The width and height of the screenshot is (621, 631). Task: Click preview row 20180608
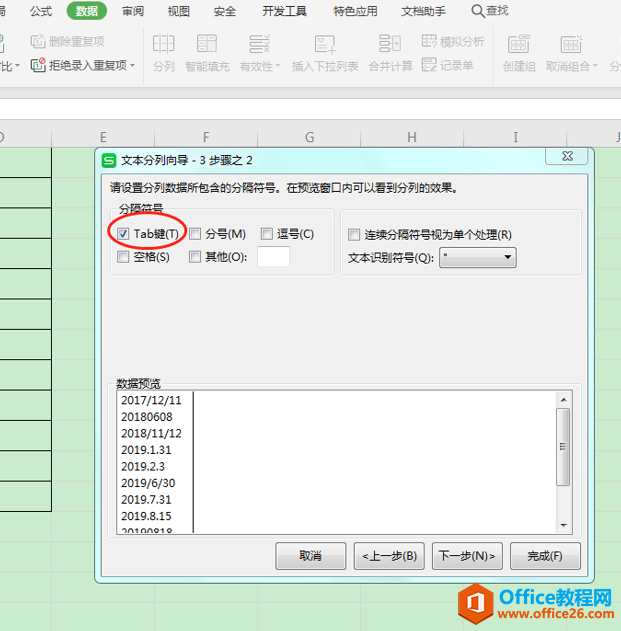point(147,417)
